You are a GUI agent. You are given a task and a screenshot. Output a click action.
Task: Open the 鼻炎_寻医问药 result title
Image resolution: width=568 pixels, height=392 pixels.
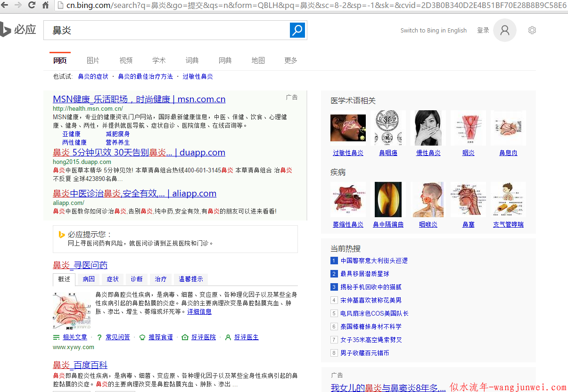80,265
